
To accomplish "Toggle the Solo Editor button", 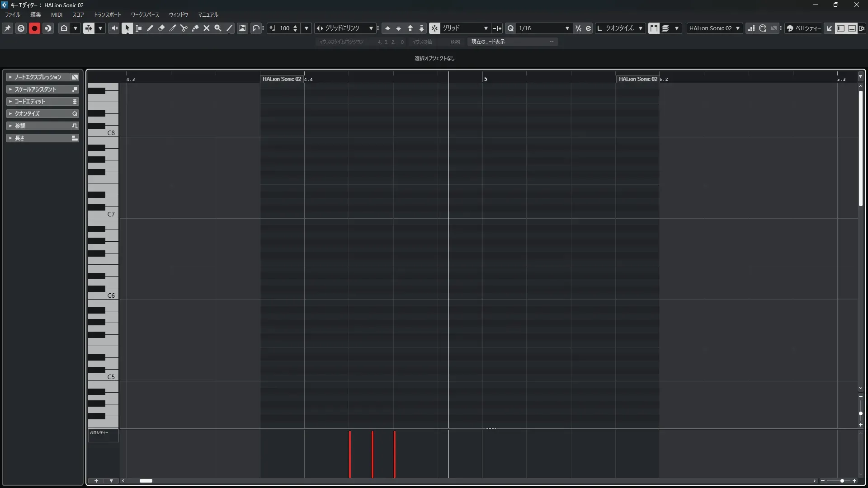I will point(21,28).
